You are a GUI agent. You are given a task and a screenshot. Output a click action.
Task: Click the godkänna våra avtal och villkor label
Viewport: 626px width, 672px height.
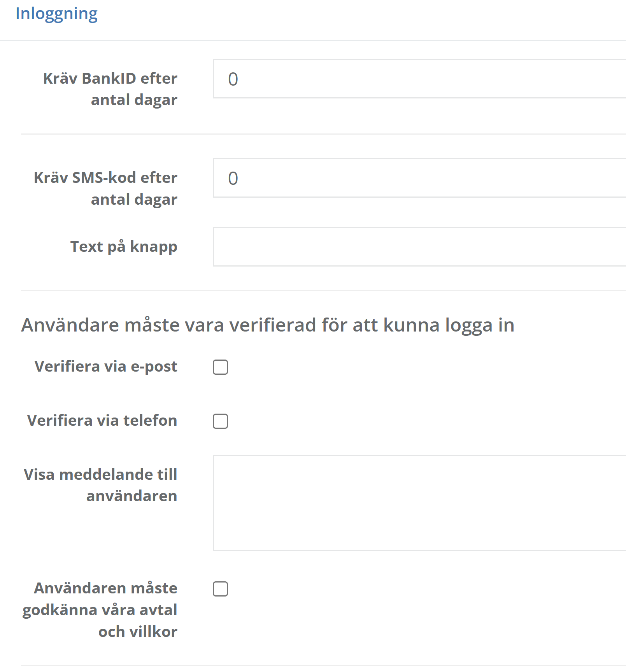(x=100, y=610)
